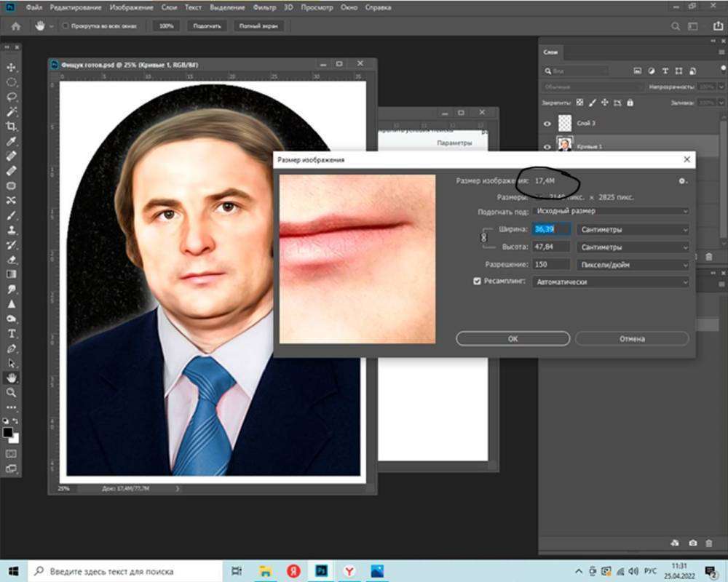Image resolution: width=728 pixels, height=582 pixels.
Task: Pick the Horizontal Type tool
Action: [x=12, y=334]
